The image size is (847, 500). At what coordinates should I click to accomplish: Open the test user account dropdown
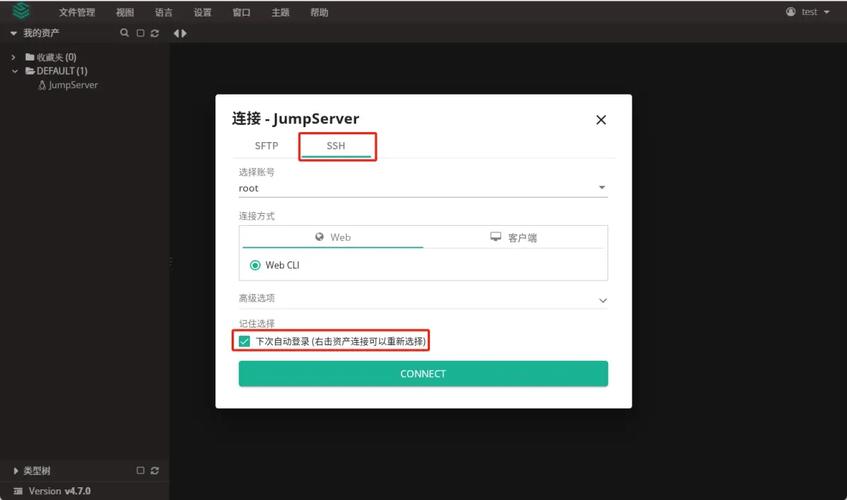click(808, 12)
